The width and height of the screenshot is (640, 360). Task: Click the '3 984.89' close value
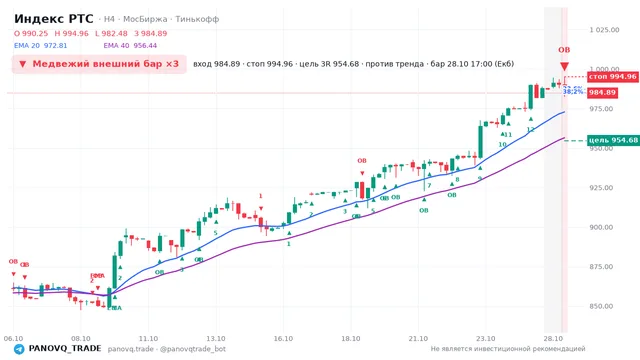(151, 33)
